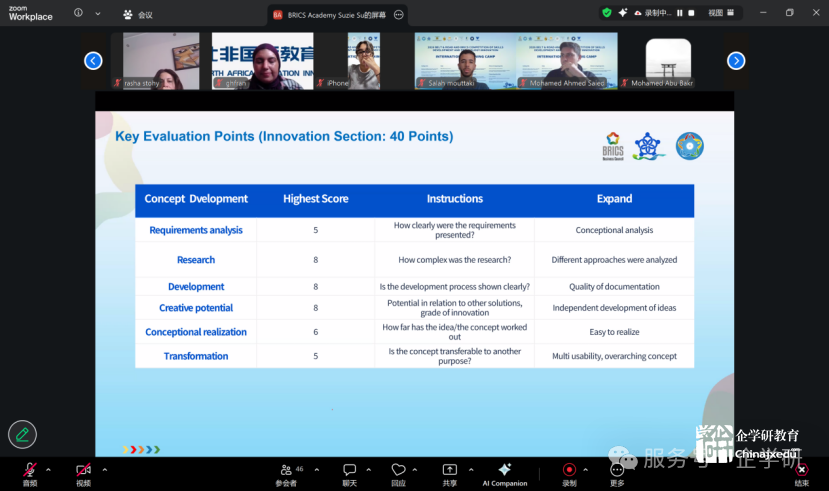Click the record button in bottom toolbar

pos(569,470)
